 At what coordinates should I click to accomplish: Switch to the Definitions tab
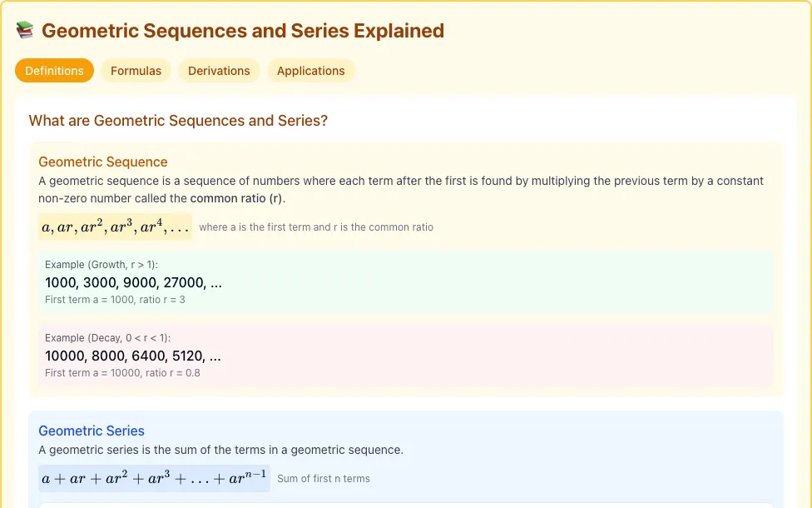(x=54, y=71)
